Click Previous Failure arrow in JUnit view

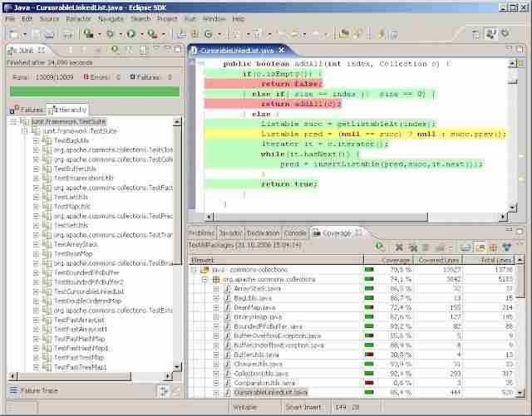[x=84, y=50]
